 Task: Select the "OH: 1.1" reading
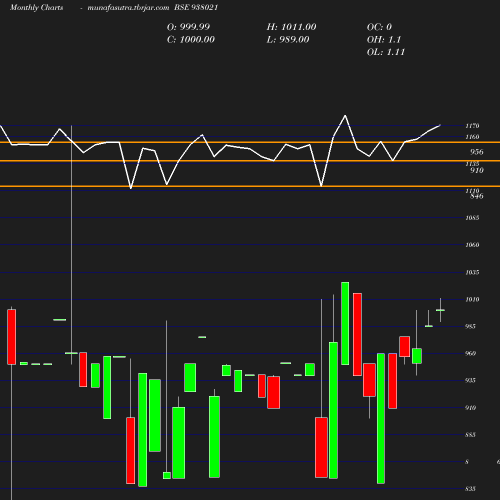coord(384,40)
